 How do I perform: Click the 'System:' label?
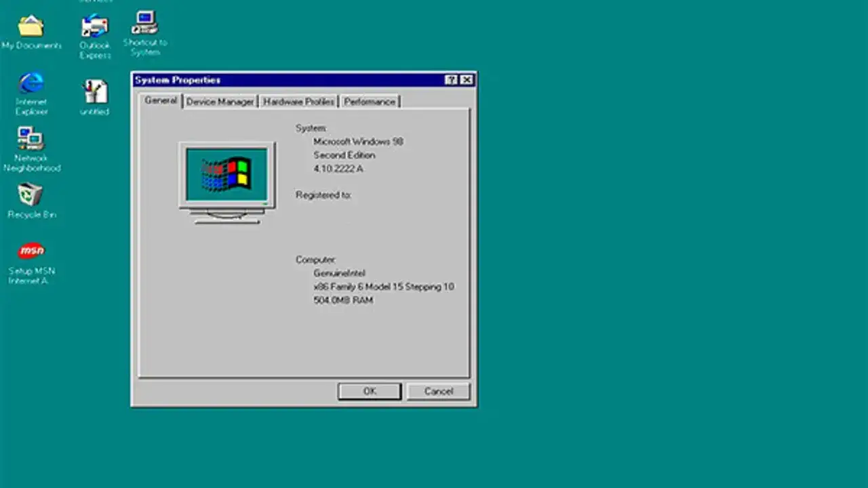click(x=311, y=128)
